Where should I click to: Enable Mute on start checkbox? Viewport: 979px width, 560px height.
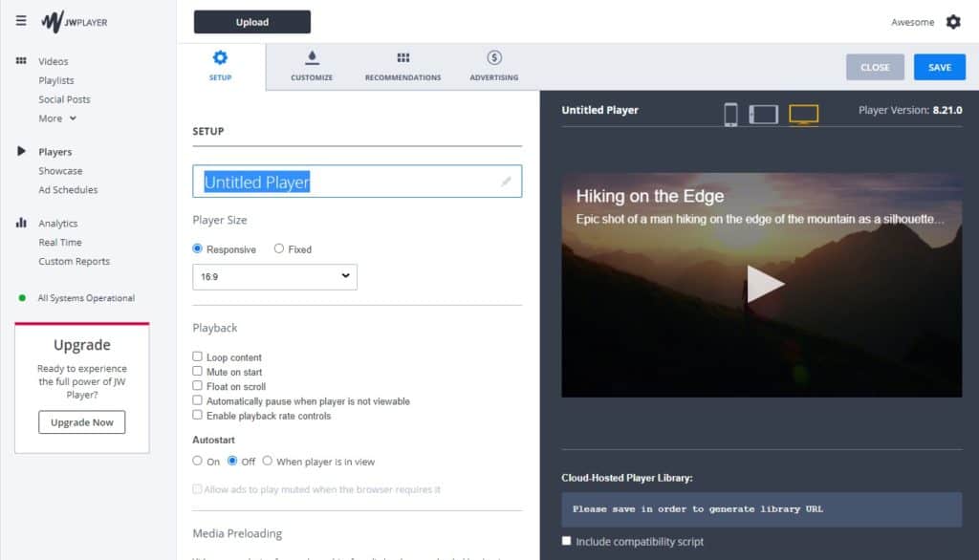197,371
